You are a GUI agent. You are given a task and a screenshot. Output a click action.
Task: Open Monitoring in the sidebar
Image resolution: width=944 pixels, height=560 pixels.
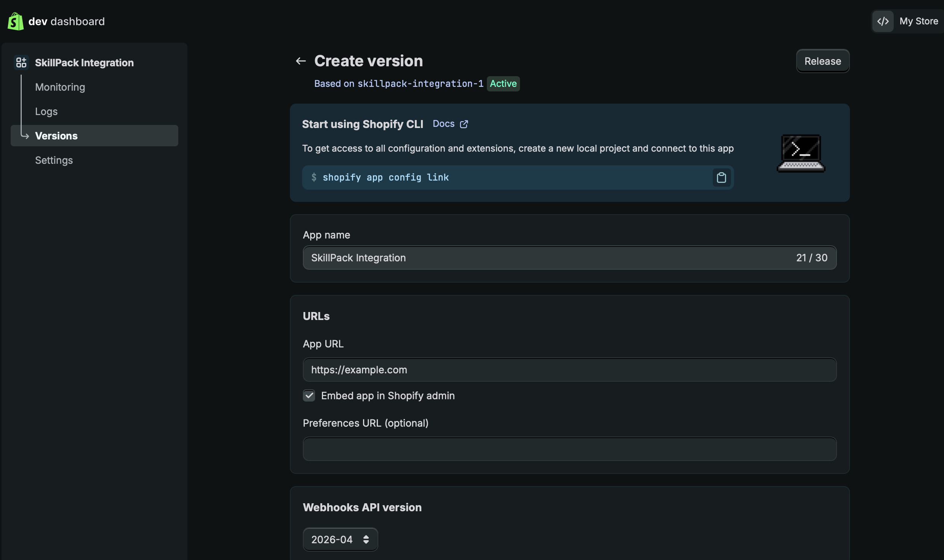tap(60, 87)
